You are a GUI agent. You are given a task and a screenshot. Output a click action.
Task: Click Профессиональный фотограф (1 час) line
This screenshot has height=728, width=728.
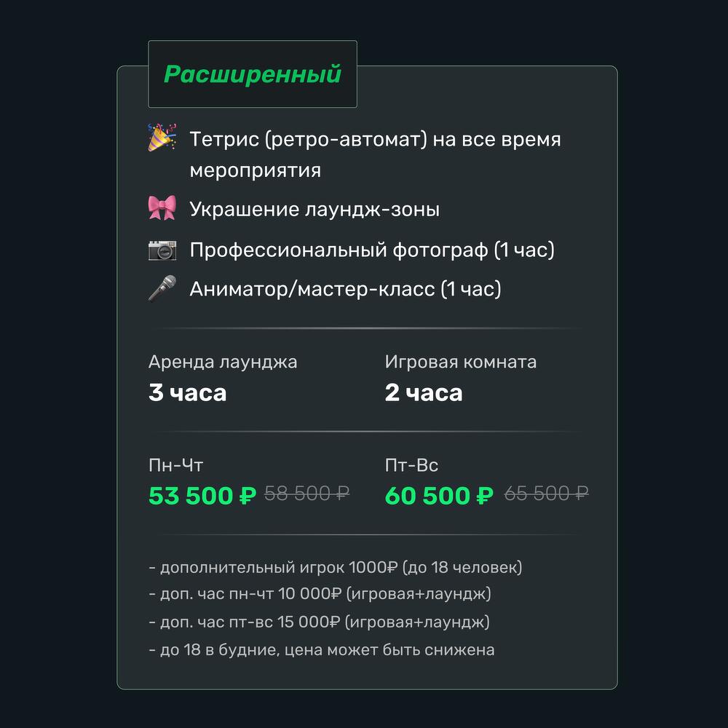(x=372, y=250)
